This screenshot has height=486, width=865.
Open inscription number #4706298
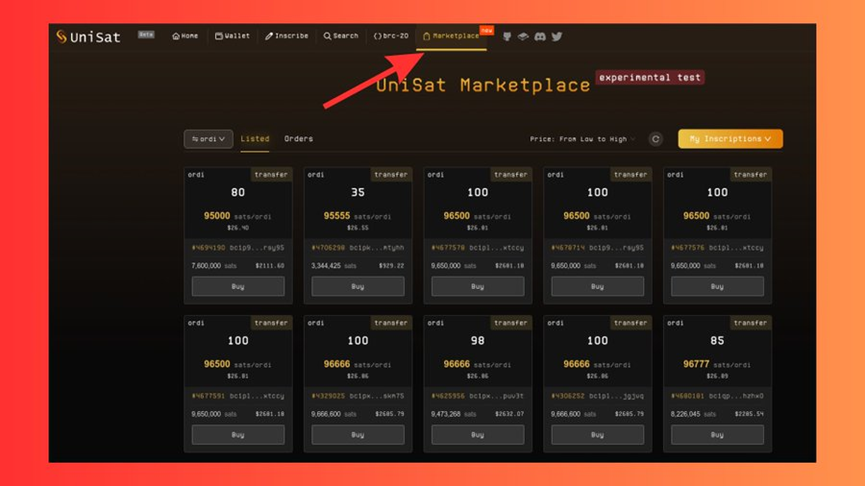point(328,248)
